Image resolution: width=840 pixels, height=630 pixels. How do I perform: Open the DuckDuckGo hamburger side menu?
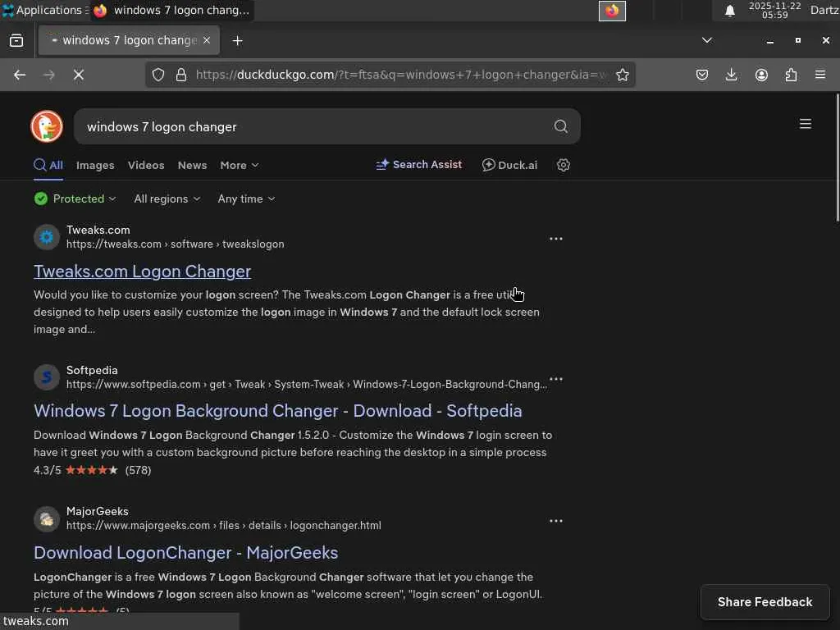pos(805,124)
